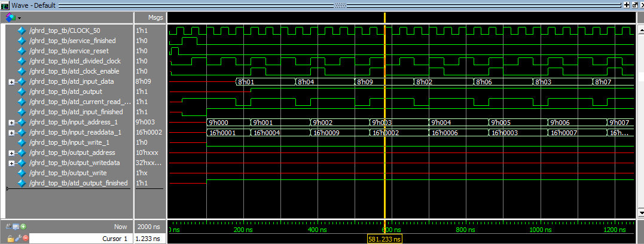Click value 8'h09 of atd_input_data
The height and width of the screenshot is (244, 644).
(142, 82)
